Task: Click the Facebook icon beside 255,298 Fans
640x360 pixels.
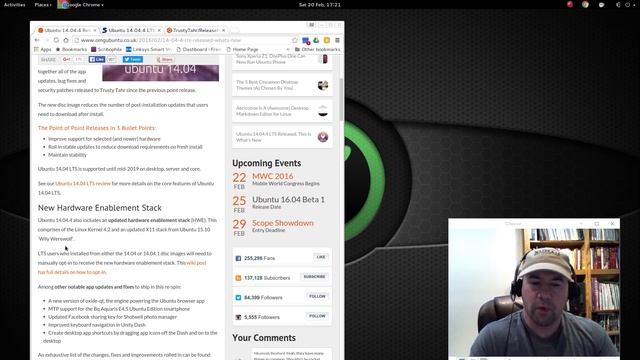Action: pos(238,258)
